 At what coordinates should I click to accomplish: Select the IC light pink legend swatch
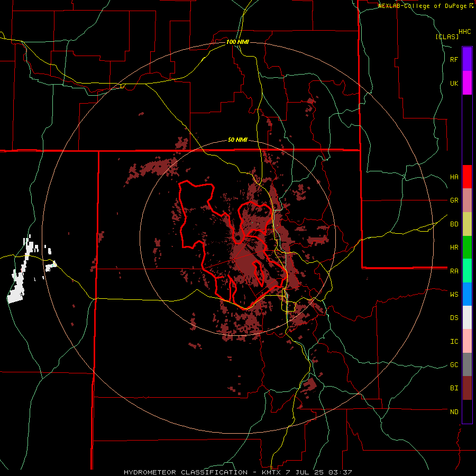[467, 341]
